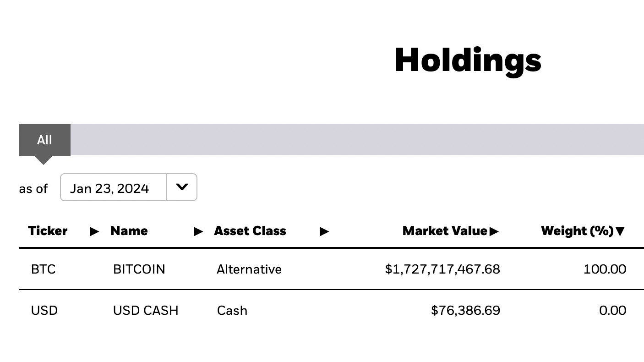Select the Jan 23, 2024 date field
Image resolution: width=644 pixels, height=362 pixels.
pyautogui.click(x=114, y=187)
